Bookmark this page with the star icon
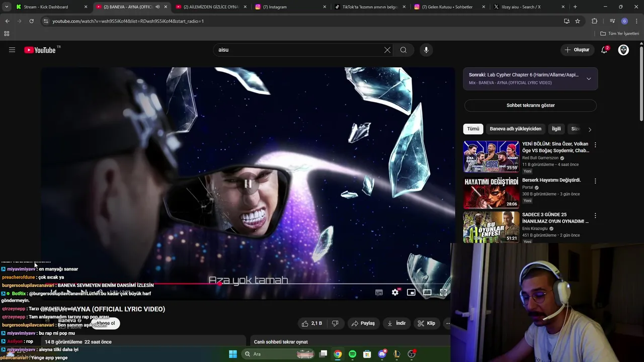 click(x=578, y=21)
